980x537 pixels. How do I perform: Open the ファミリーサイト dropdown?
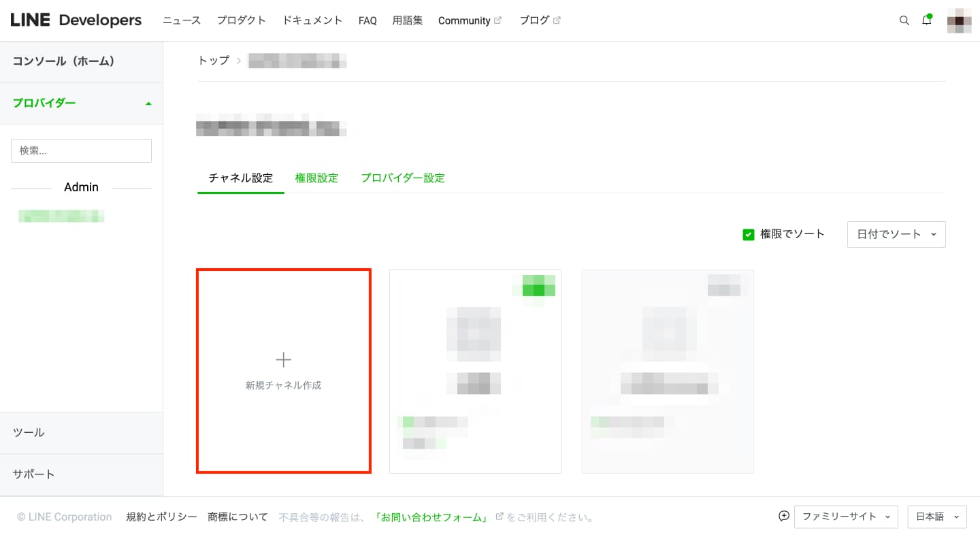(x=846, y=517)
